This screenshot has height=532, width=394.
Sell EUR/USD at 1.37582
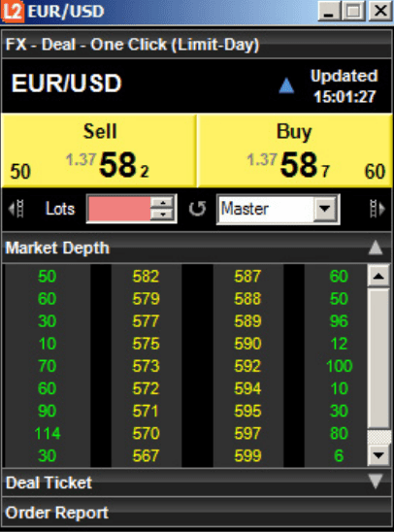(x=99, y=150)
